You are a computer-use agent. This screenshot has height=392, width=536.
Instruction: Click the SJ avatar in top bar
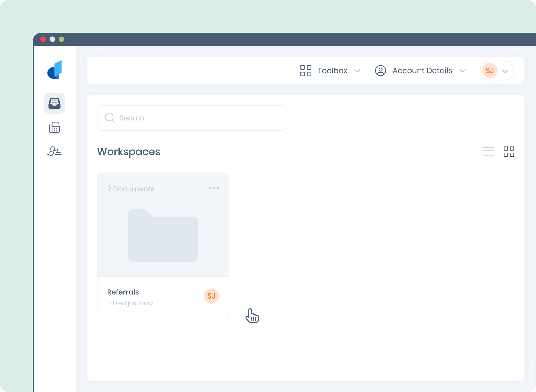(490, 71)
